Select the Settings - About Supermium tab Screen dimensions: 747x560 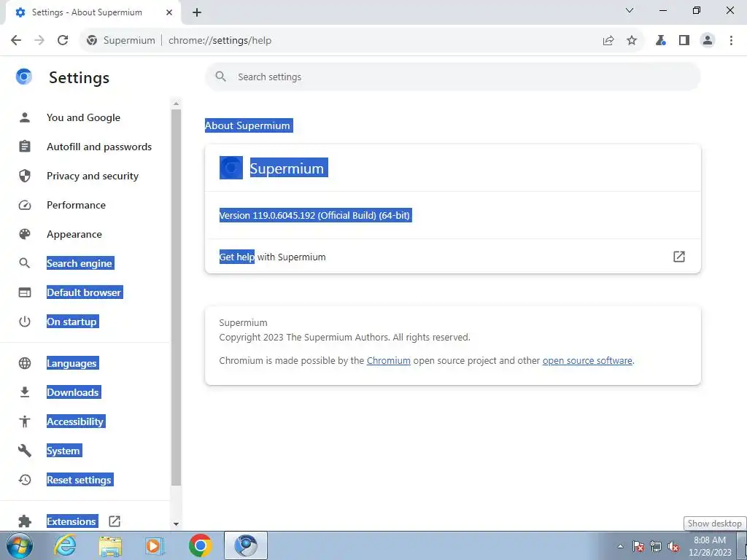93,12
